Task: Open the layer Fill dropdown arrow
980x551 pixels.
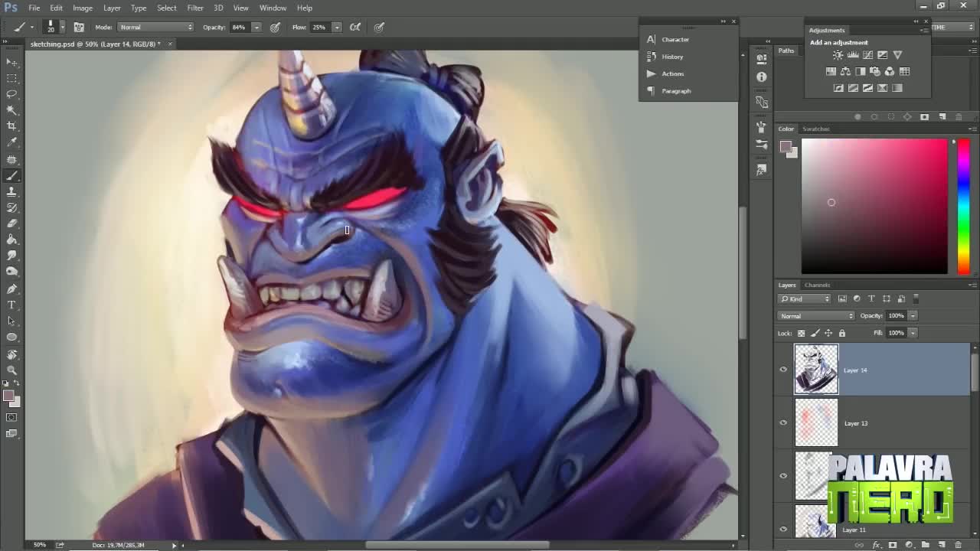Action: pos(913,333)
